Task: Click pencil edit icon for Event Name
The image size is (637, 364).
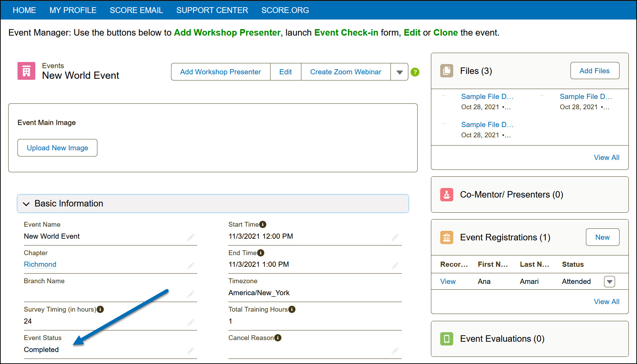Action: click(x=191, y=237)
